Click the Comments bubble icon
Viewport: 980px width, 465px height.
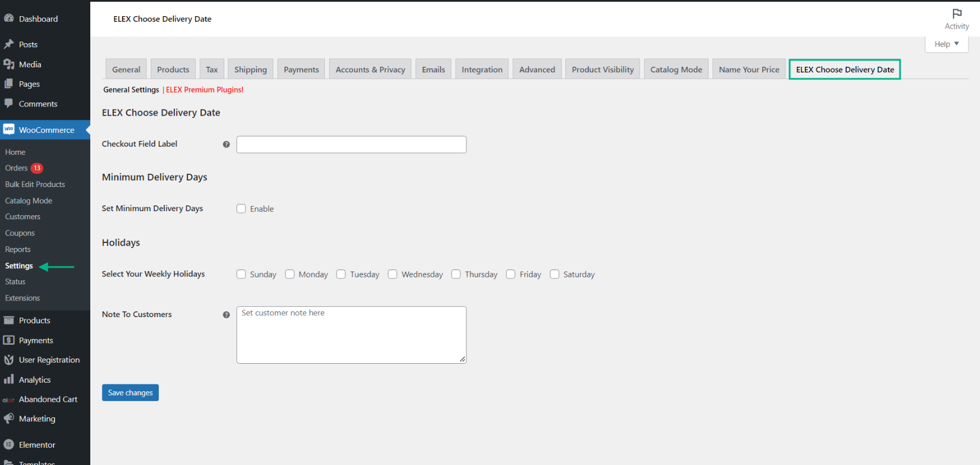click(9, 104)
